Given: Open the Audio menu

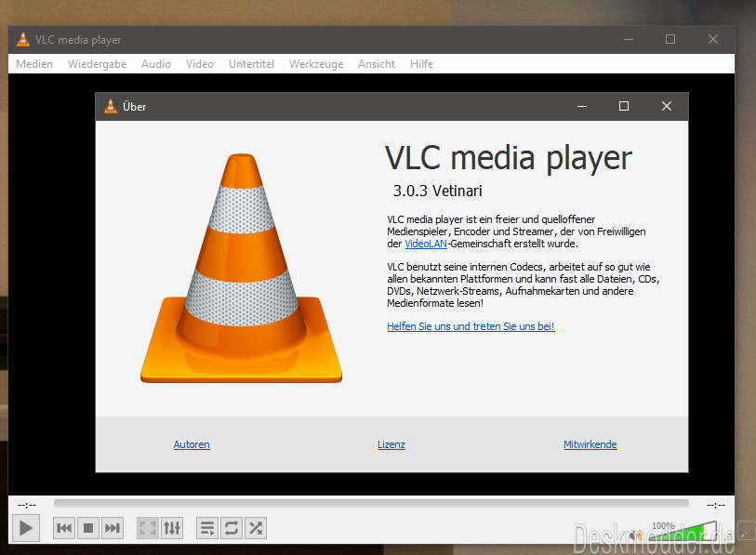Looking at the screenshot, I should coord(155,63).
